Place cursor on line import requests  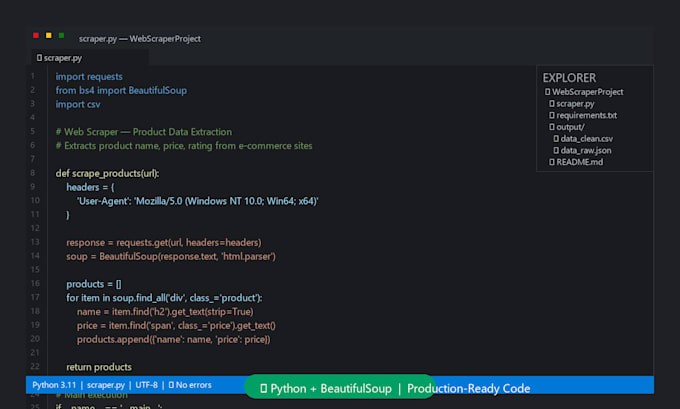click(89, 77)
